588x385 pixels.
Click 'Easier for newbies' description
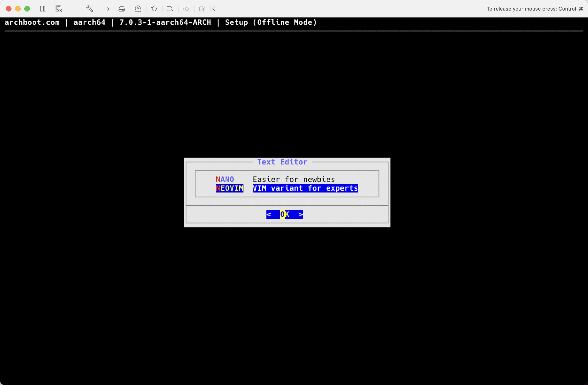click(294, 179)
